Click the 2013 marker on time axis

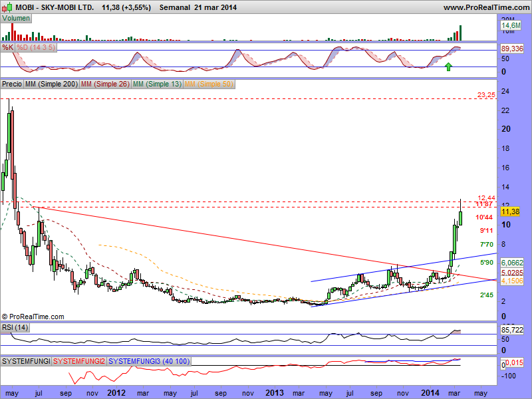[272, 392]
